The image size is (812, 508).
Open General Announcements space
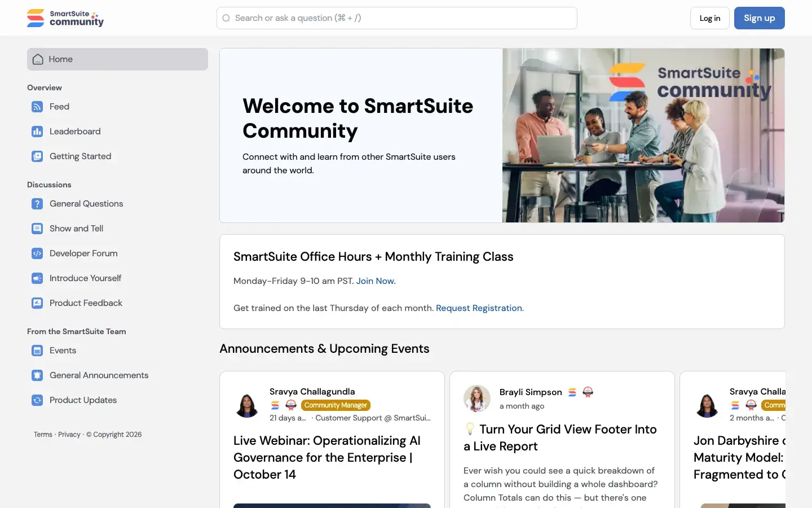pyautogui.click(x=117, y=375)
